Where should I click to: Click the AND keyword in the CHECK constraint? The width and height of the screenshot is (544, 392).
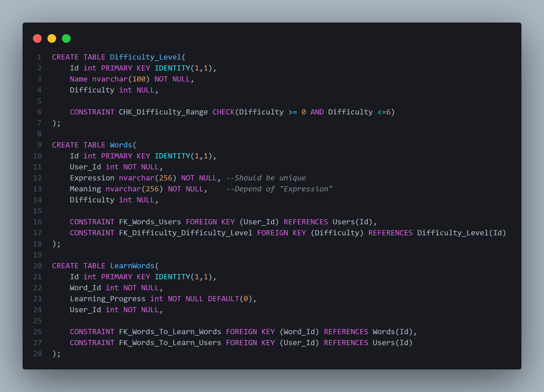[x=317, y=112]
